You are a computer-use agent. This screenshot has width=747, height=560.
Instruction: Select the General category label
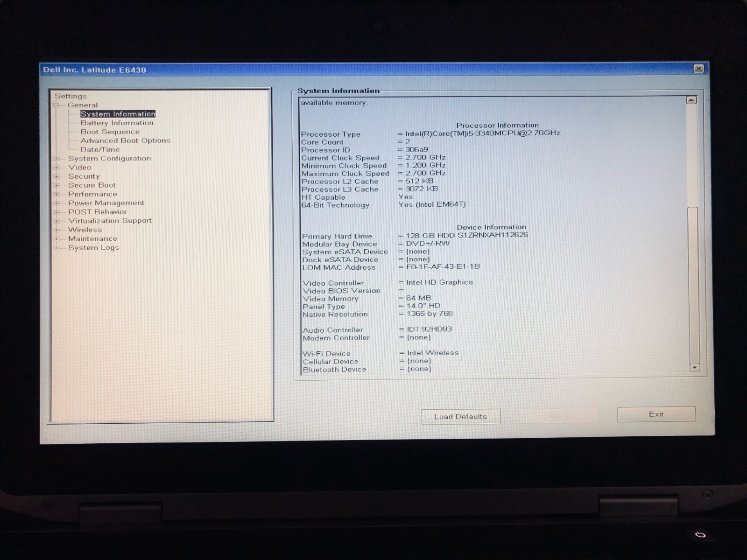coord(83,105)
